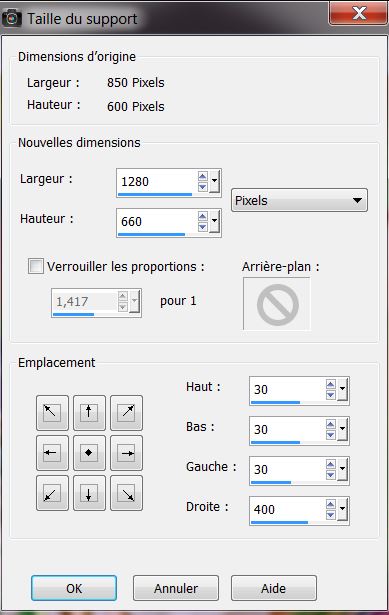Click the Annuler button
This screenshot has height=615, width=389.
(x=176, y=588)
